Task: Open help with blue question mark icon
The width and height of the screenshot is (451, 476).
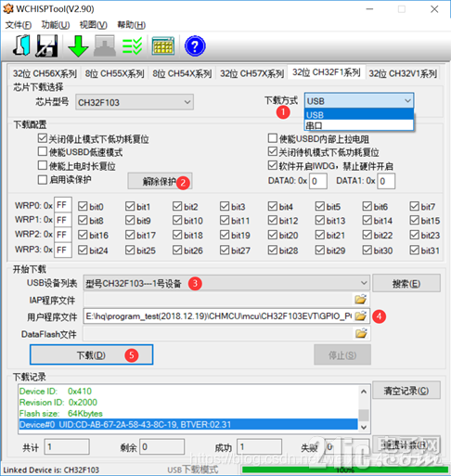Action: pyautogui.click(x=195, y=46)
